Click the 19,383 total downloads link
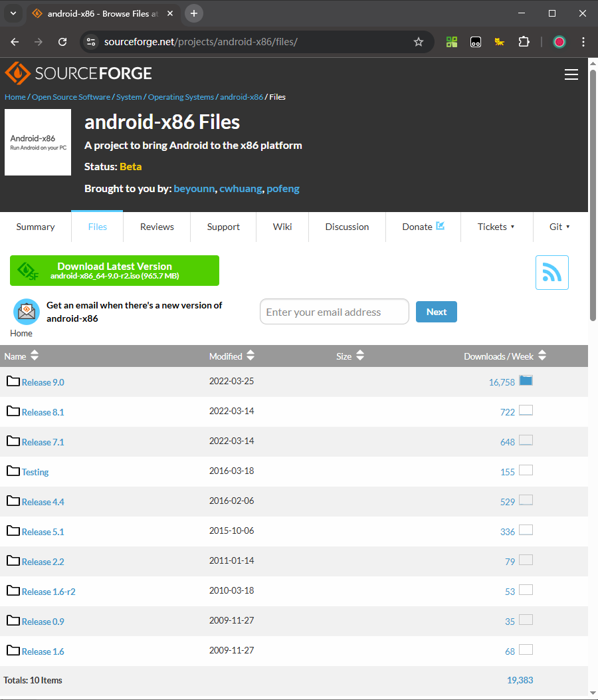The width and height of the screenshot is (598, 700). coord(520,680)
